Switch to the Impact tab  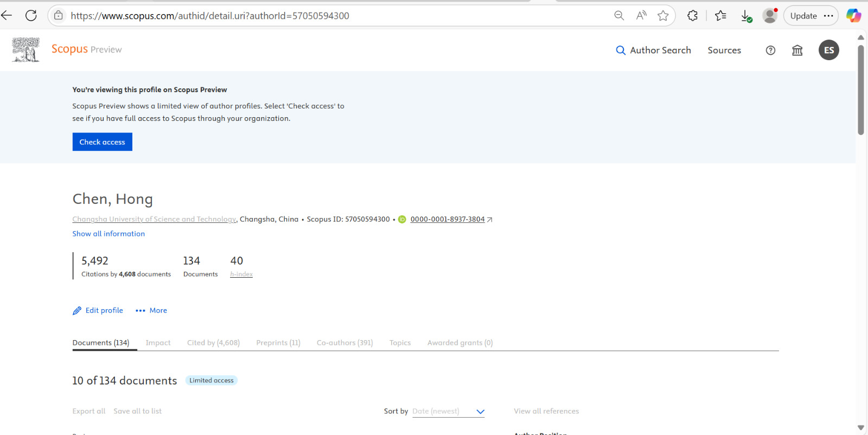point(158,343)
